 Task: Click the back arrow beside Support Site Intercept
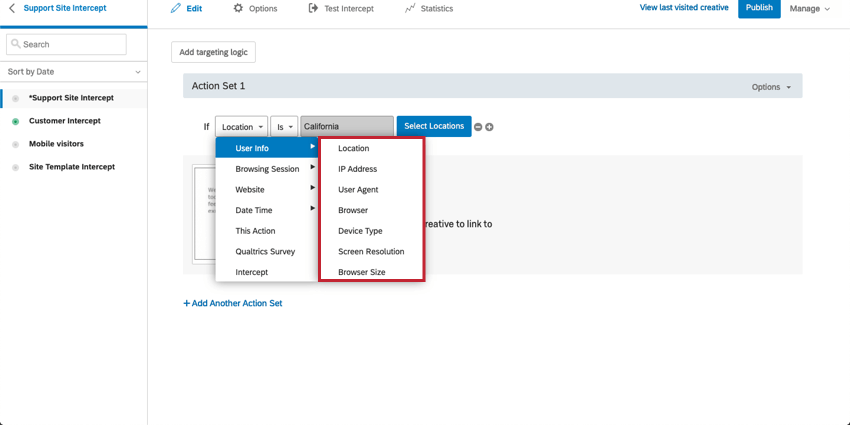[12, 8]
